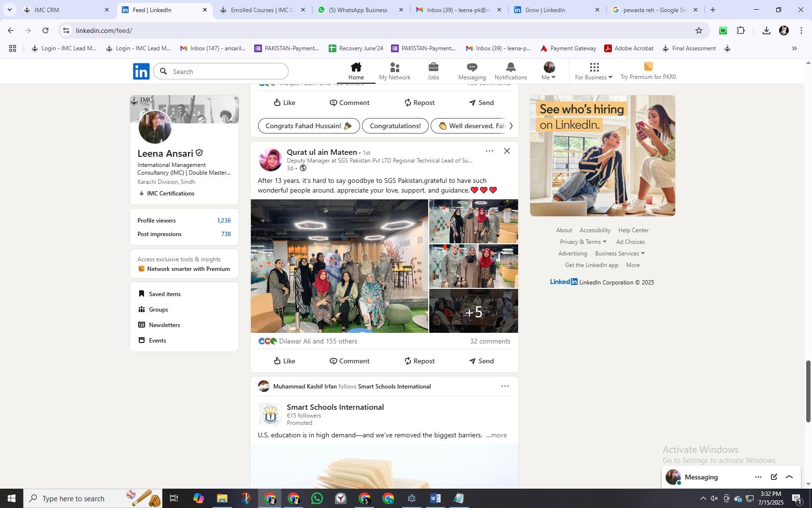Dismiss Qurat ul ain Mateen's post
The height and width of the screenshot is (508, 812).
tap(507, 151)
